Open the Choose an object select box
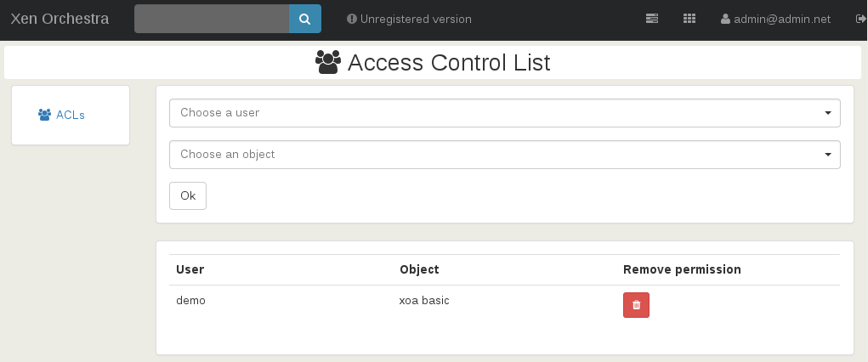868x362 pixels. (x=505, y=155)
